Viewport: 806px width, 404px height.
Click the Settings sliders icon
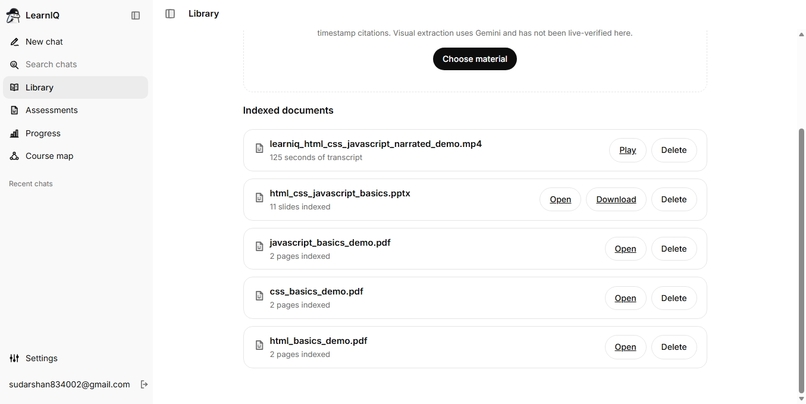14,358
